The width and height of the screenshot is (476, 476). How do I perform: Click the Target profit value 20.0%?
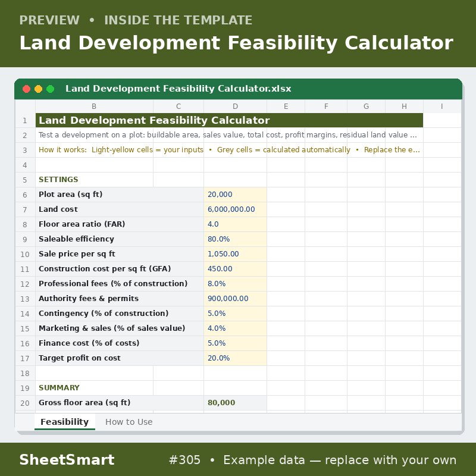[235, 358]
